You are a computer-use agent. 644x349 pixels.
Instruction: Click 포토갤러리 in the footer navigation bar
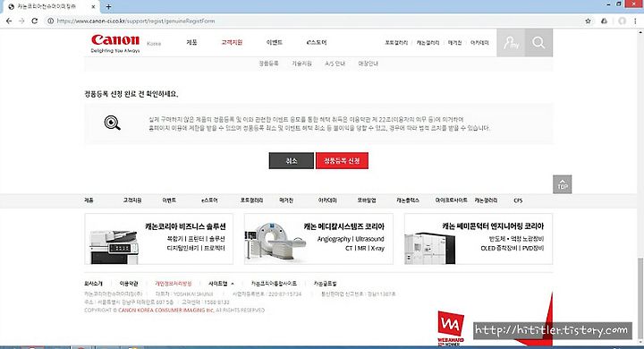pos(251,200)
